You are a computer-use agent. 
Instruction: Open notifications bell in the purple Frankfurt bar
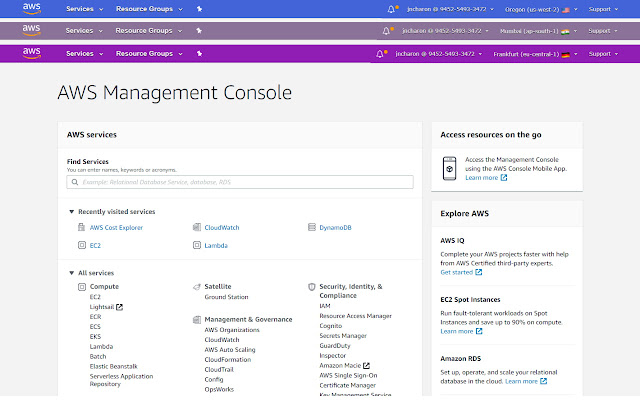coord(380,54)
